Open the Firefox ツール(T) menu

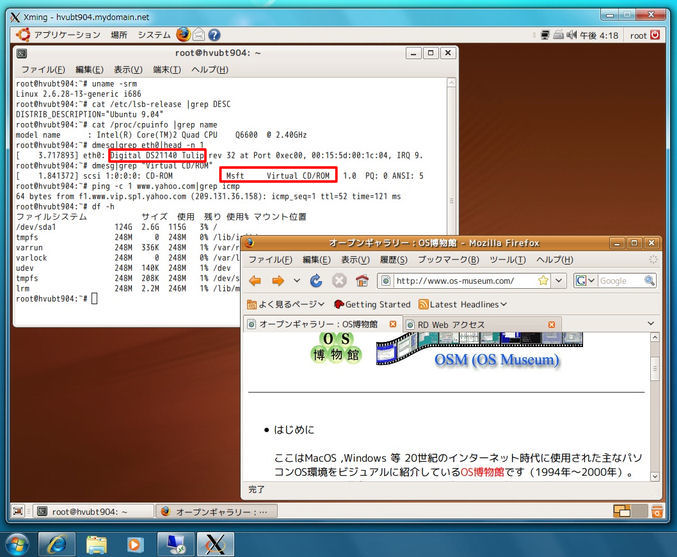(507, 260)
